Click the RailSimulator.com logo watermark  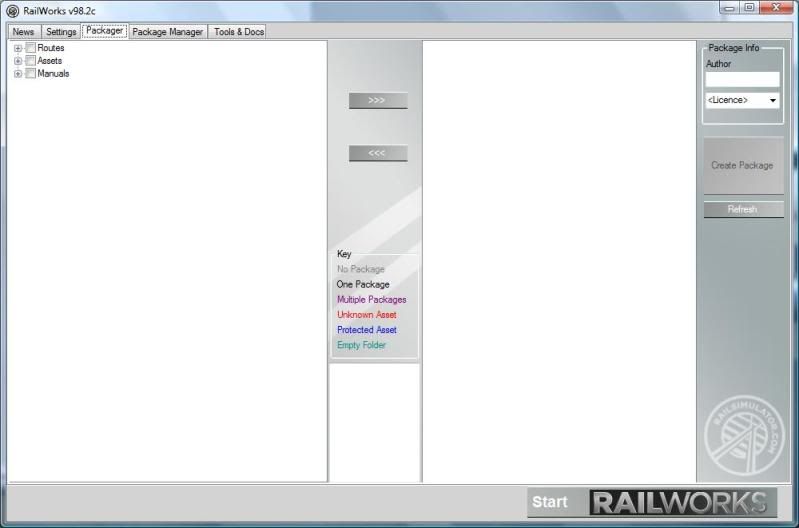pyautogui.click(x=744, y=437)
